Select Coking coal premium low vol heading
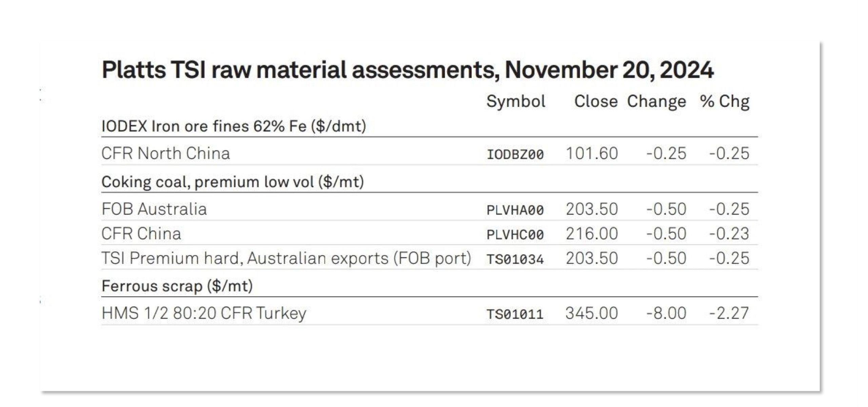Viewport: 868px width, 407px height. 233,182
